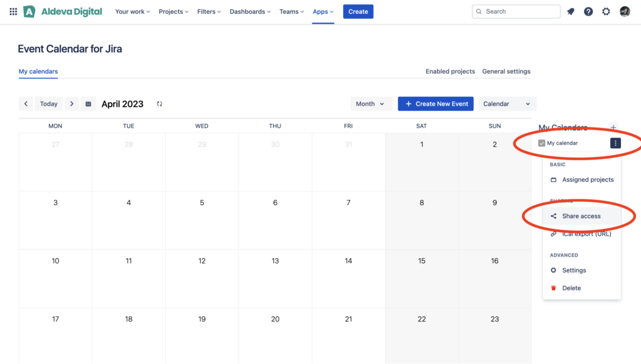This screenshot has height=364, width=641.
Task: Open the Enabled projects tab
Action: 450,71
